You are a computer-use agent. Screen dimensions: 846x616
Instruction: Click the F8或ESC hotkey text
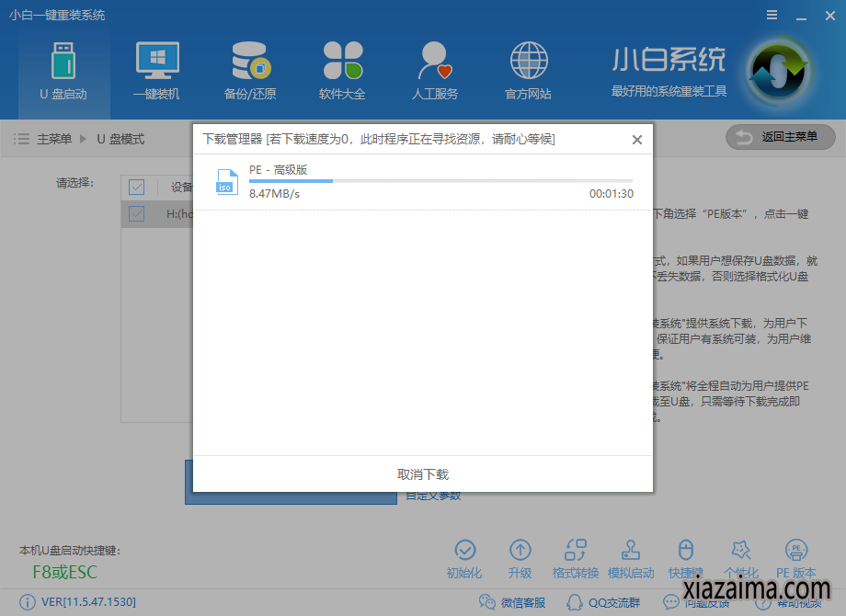pyautogui.click(x=64, y=572)
